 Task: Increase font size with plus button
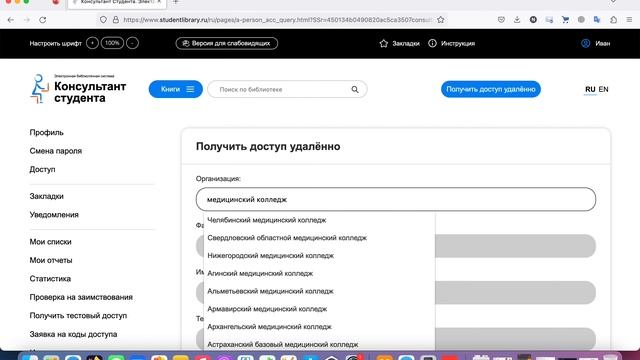pyautogui.click(x=92, y=43)
